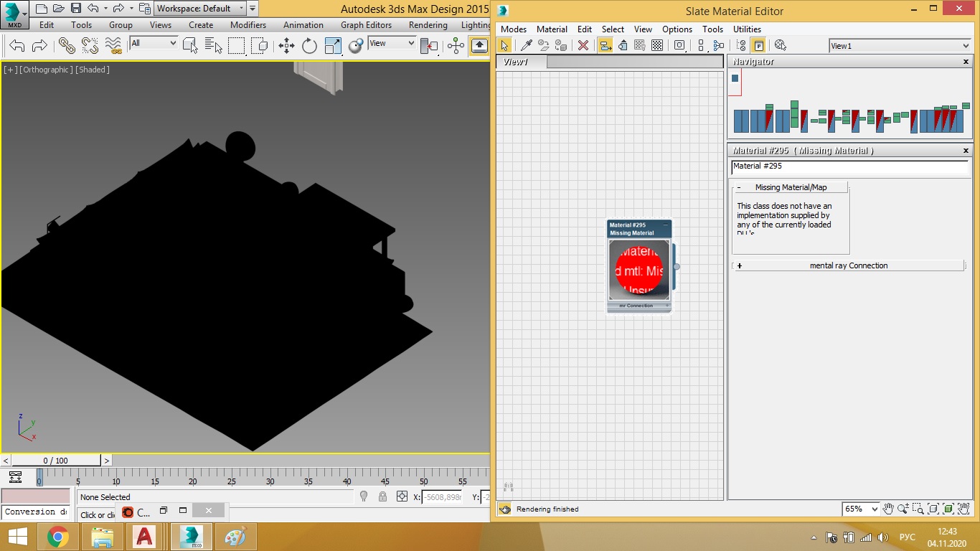Toggle the Parameter Editor icon
Screen dimensions: 980x551
[x=758, y=45]
